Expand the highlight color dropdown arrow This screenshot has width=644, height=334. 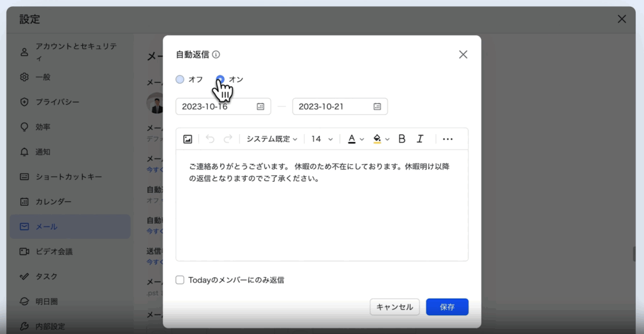387,139
